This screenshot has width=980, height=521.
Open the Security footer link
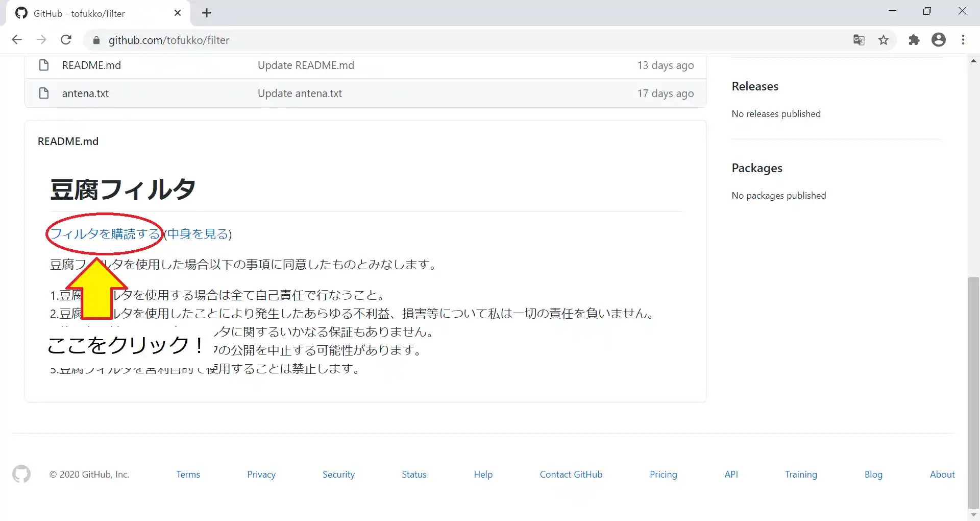pyautogui.click(x=338, y=475)
